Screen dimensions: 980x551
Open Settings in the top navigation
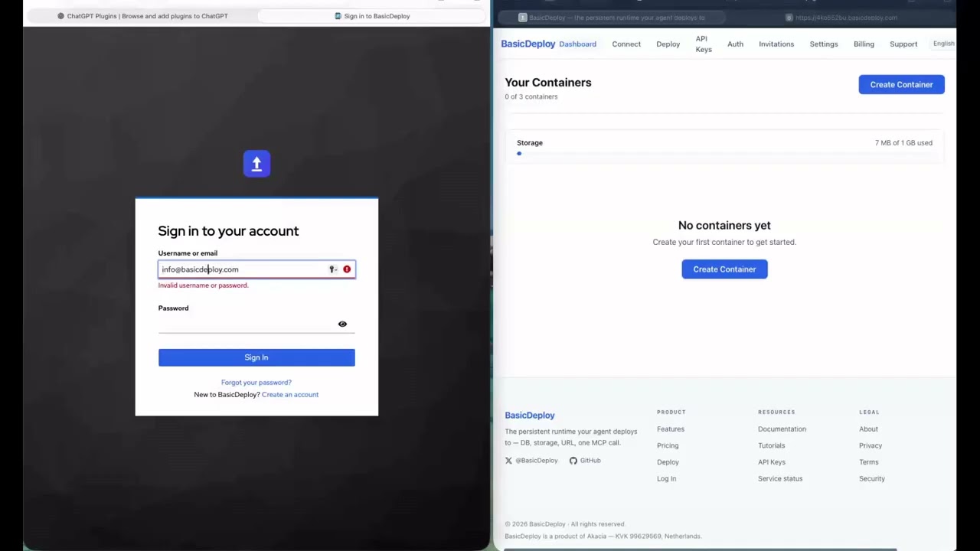coord(824,44)
